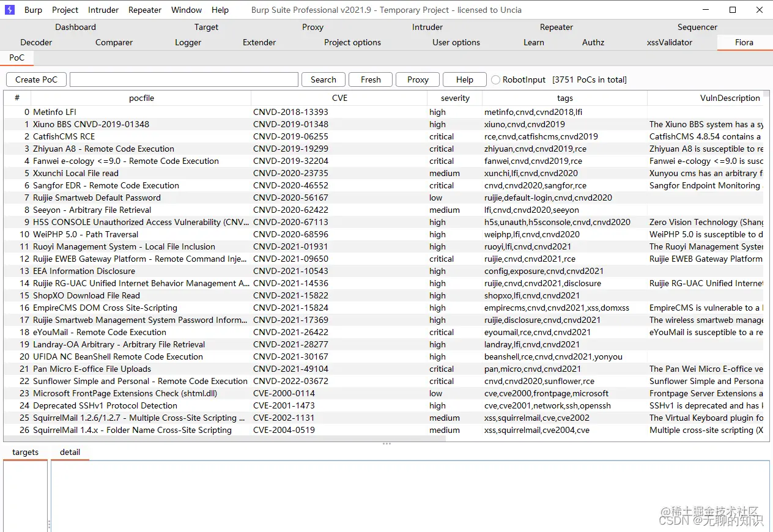Image resolution: width=773 pixels, height=532 pixels.
Task: Select ShopXO Download File Read row
Action: (x=383, y=295)
